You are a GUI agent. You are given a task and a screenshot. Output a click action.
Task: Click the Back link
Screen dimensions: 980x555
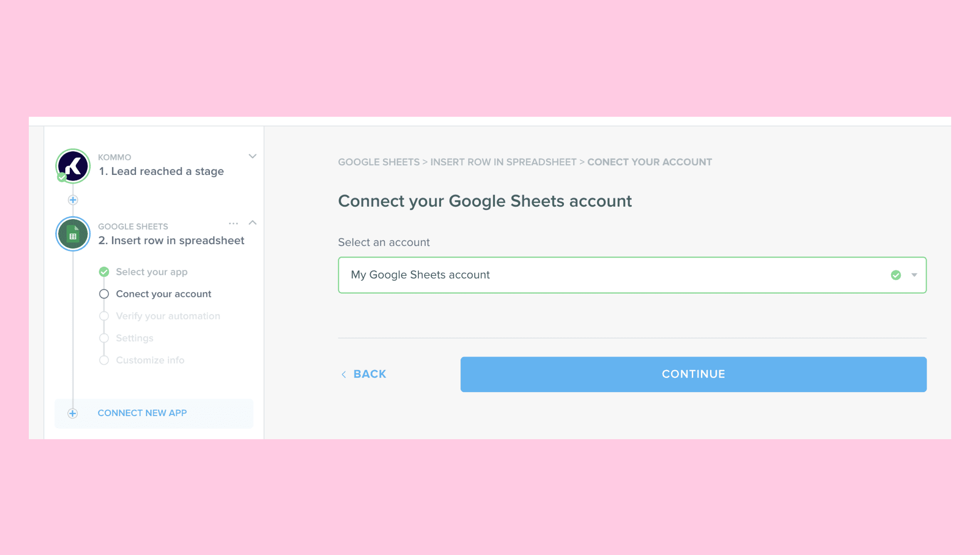369,374
